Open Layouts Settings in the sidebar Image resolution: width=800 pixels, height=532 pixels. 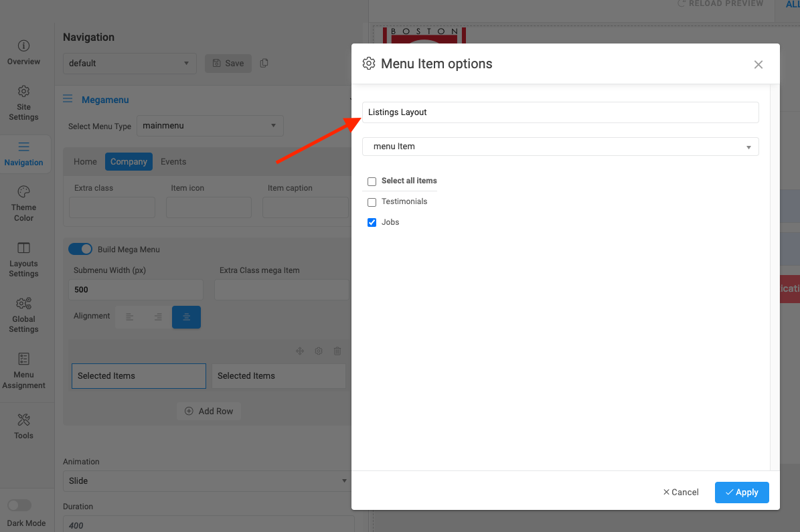[23, 260]
